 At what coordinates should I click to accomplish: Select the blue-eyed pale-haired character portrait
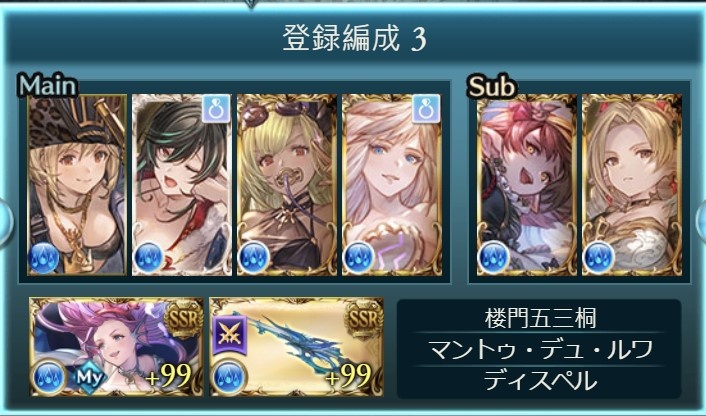pyautogui.click(x=392, y=185)
